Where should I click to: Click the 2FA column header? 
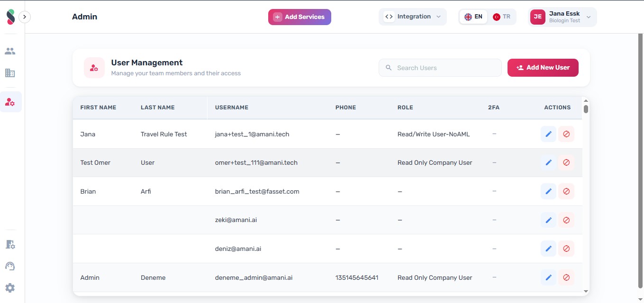pyautogui.click(x=494, y=107)
